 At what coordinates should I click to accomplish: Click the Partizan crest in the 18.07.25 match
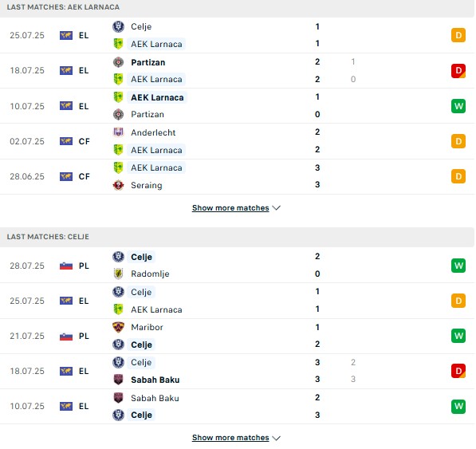coord(118,62)
